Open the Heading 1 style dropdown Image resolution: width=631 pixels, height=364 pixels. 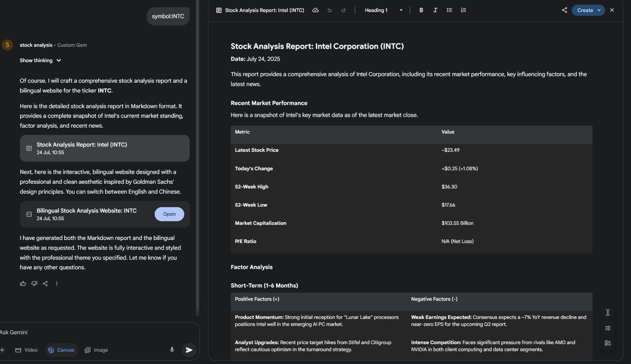[383, 10]
